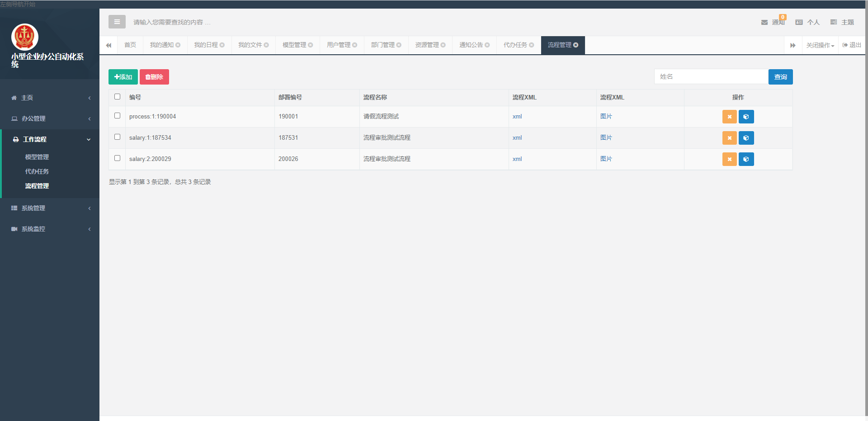868x421 pixels.
Task: Open the 关闭操作 dropdown
Action: pos(820,45)
